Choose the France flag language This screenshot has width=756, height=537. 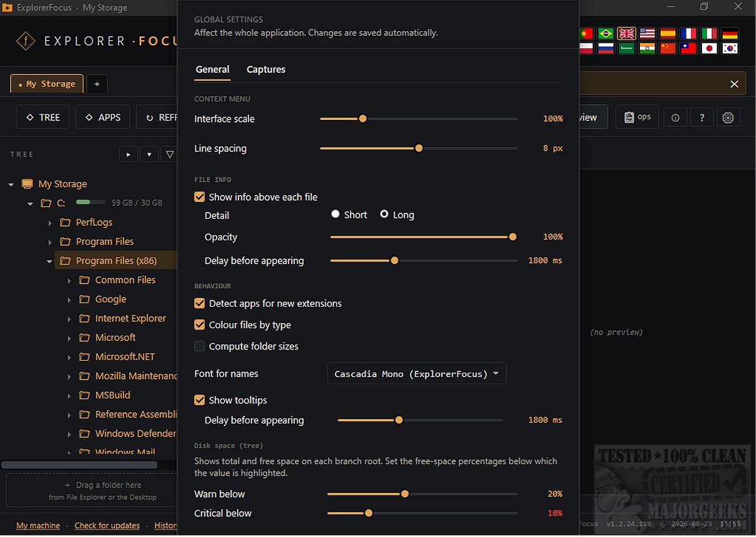[x=689, y=33]
